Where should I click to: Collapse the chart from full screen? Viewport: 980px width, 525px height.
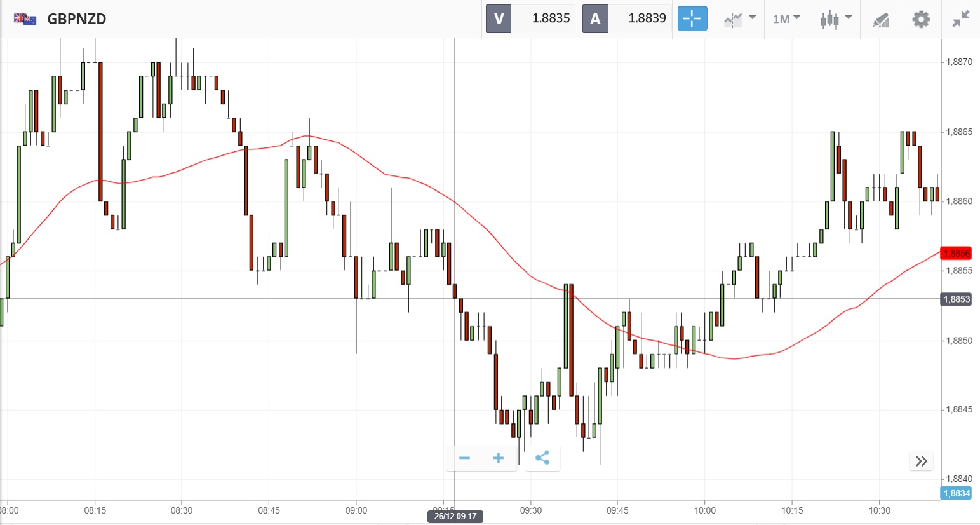(x=960, y=19)
